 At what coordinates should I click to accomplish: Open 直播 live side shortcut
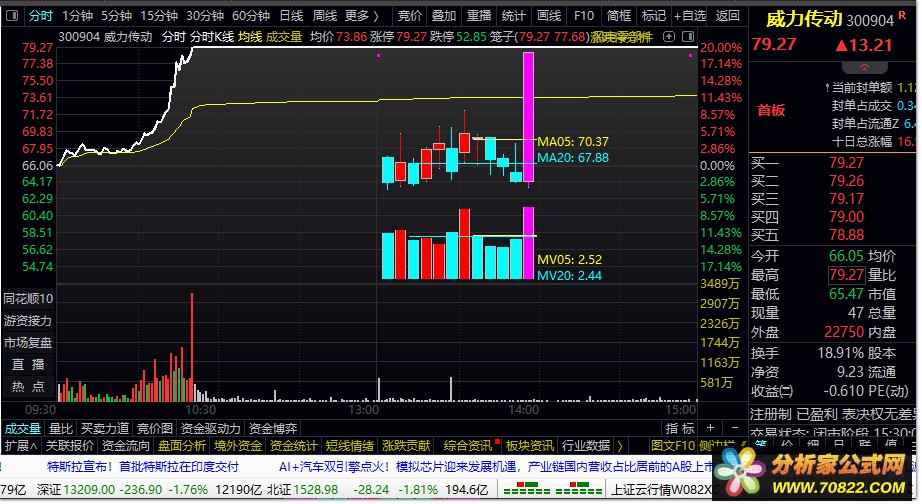point(28,365)
